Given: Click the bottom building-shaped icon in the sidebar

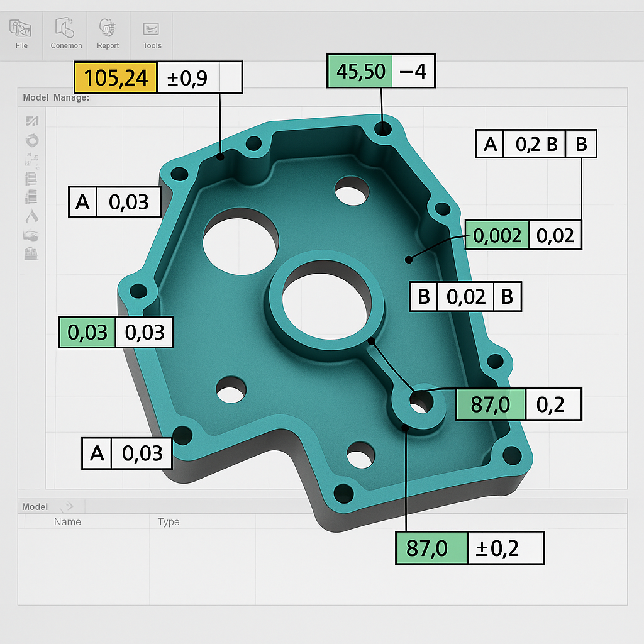Looking at the screenshot, I should coord(31,254).
